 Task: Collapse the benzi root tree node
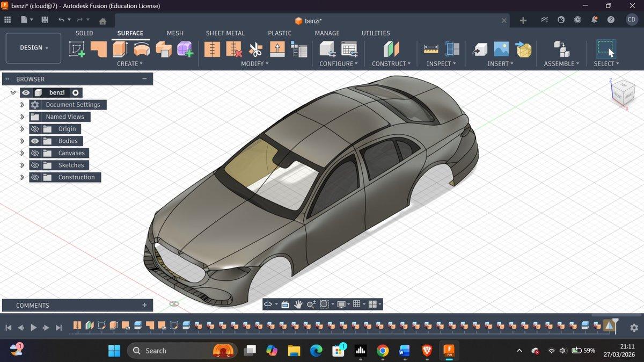(13, 92)
